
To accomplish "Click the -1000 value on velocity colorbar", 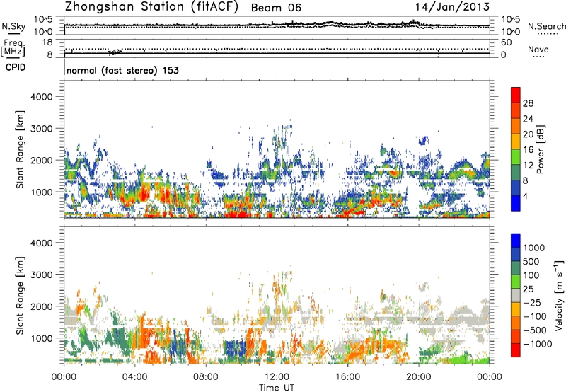I will pyautogui.click(x=538, y=344).
